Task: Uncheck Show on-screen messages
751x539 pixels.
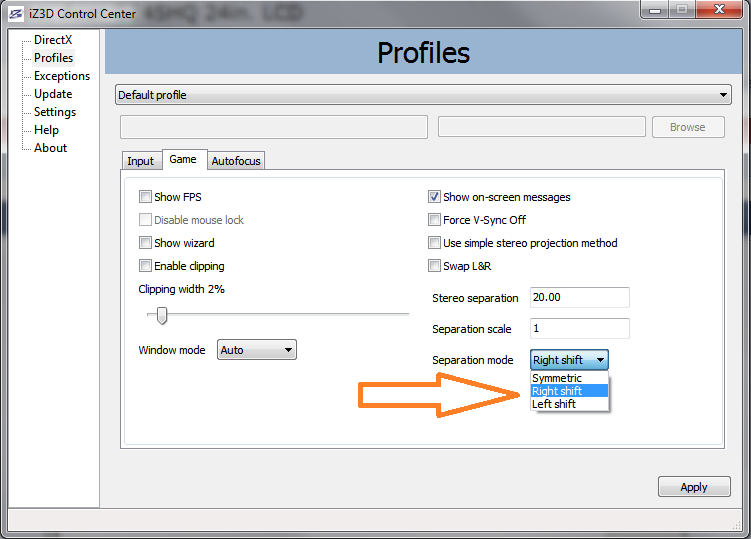Action: pyautogui.click(x=435, y=197)
